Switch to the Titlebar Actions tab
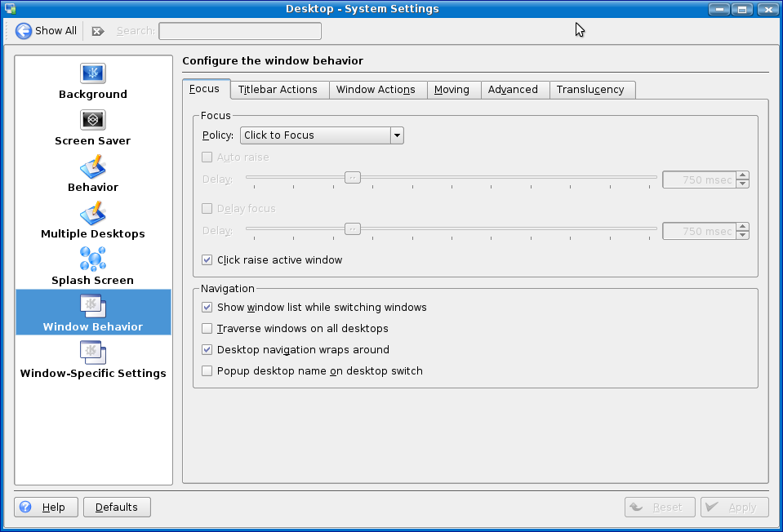This screenshot has width=783, height=532. coord(278,90)
